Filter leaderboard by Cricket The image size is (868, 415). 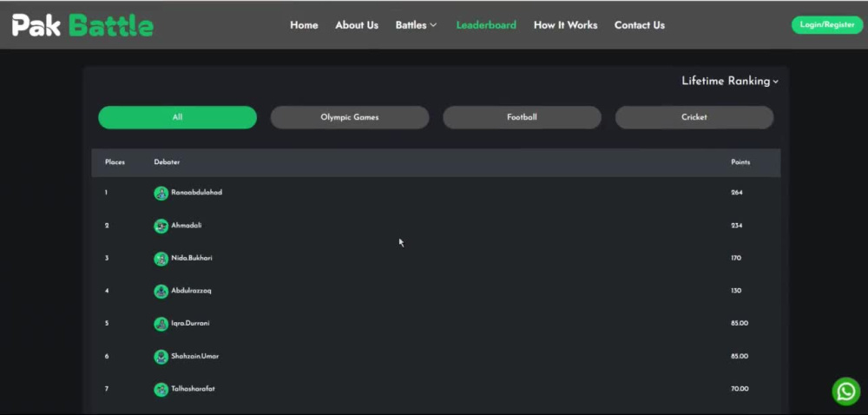(694, 117)
